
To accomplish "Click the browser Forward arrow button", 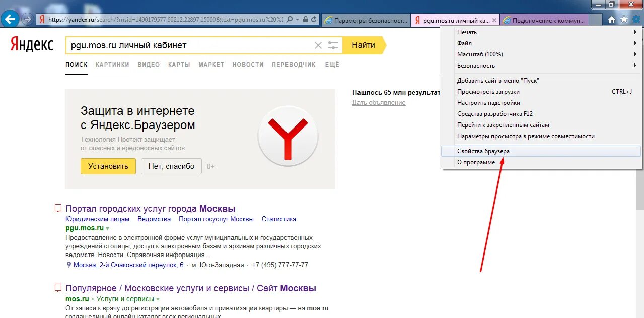I will 27,20.
